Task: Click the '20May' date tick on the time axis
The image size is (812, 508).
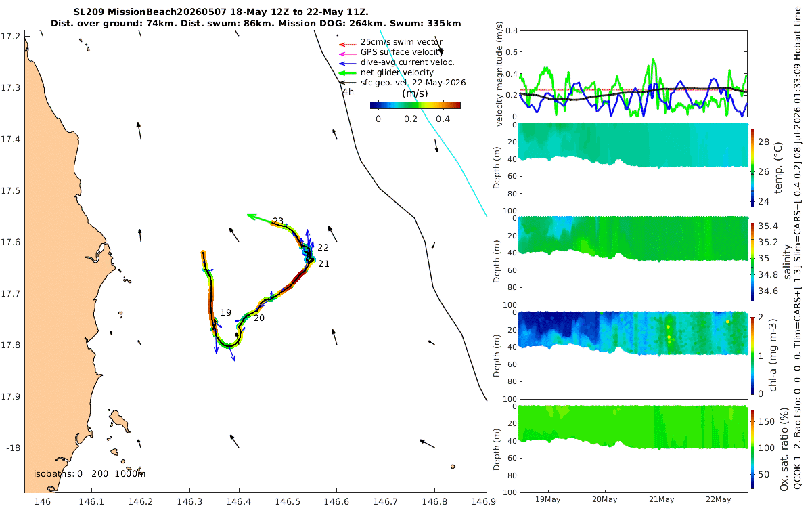Action: 604,499
